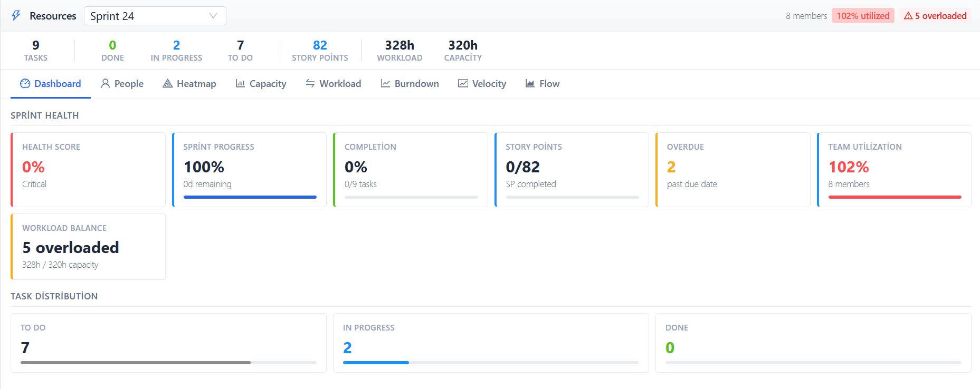Click the Flow area chart icon

tap(530, 83)
